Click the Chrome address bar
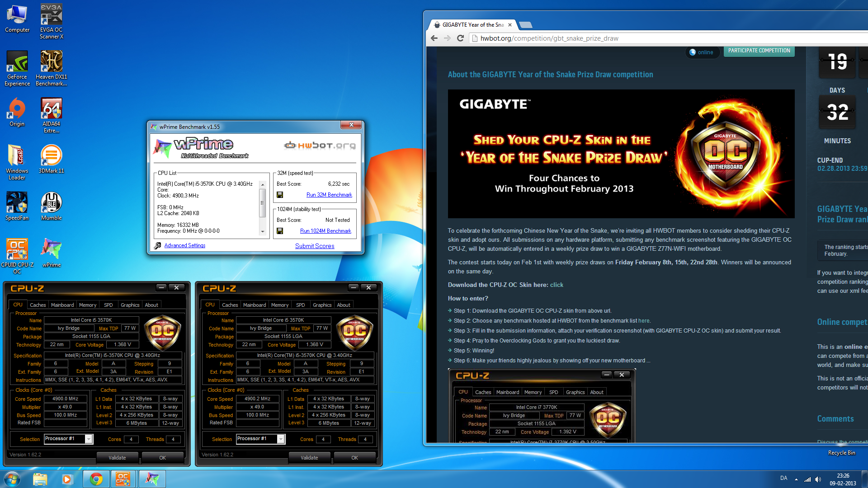Image resolution: width=868 pixels, height=488 pixels. tap(669, 38)
